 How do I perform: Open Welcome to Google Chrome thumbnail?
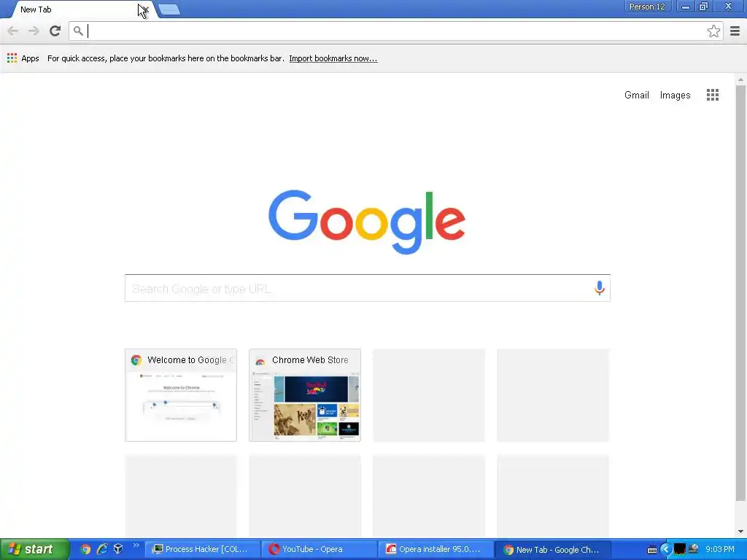point(181,395)
